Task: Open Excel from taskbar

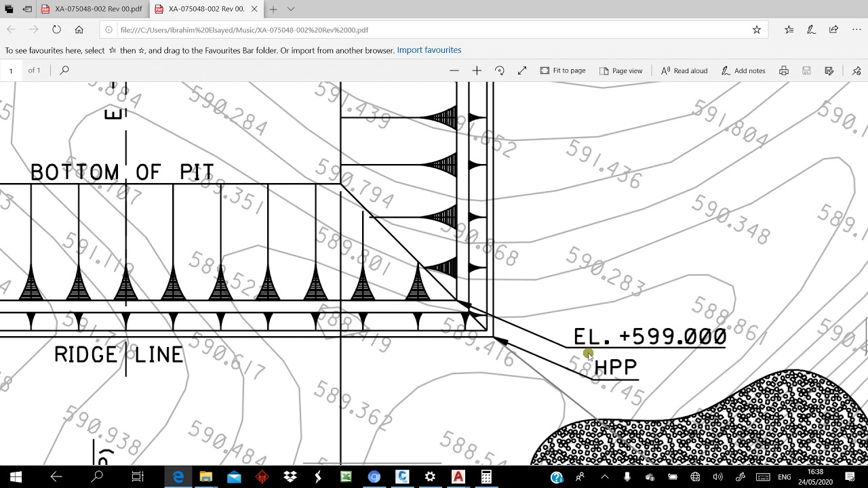Action: (346, 477)
